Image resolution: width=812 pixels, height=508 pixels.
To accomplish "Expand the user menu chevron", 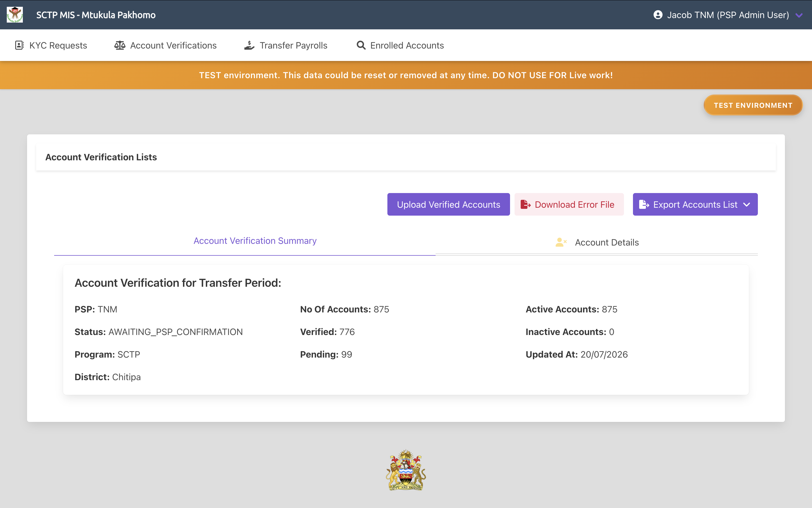I will tap(799, 15).
